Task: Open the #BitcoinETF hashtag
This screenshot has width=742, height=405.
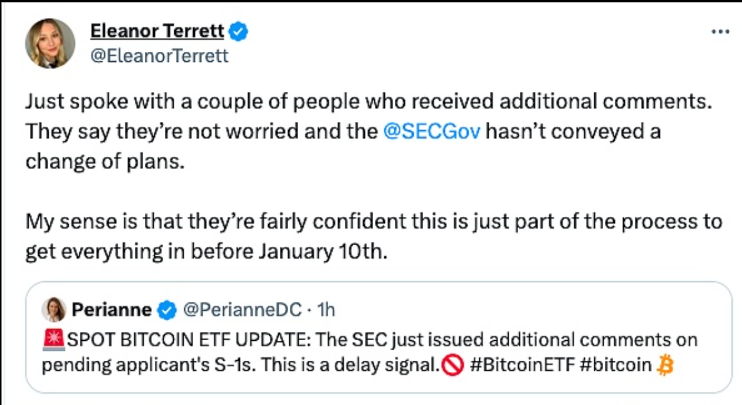Action: [519, 366]
